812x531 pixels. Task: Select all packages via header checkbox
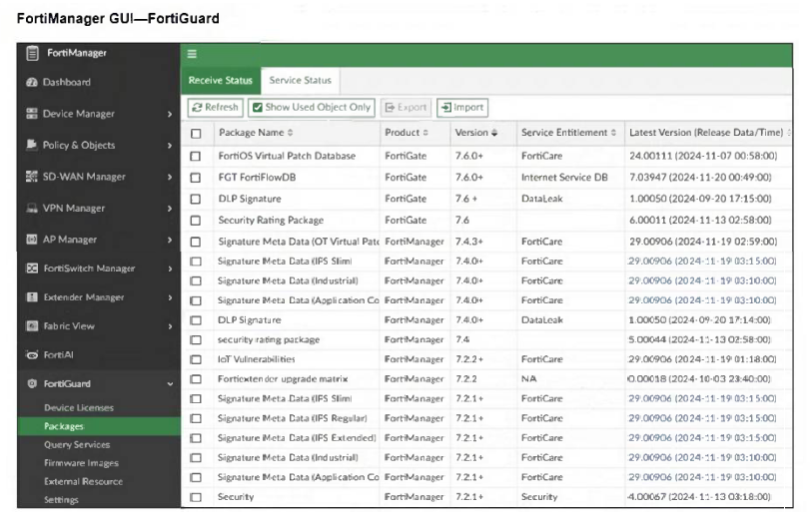[x=196, y=133]
